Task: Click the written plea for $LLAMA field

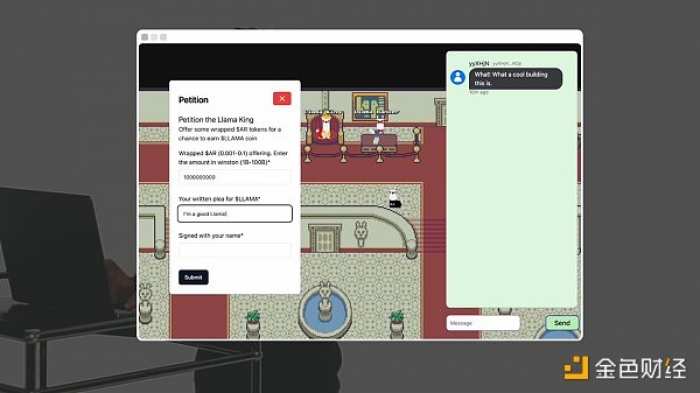Action: 235,214
